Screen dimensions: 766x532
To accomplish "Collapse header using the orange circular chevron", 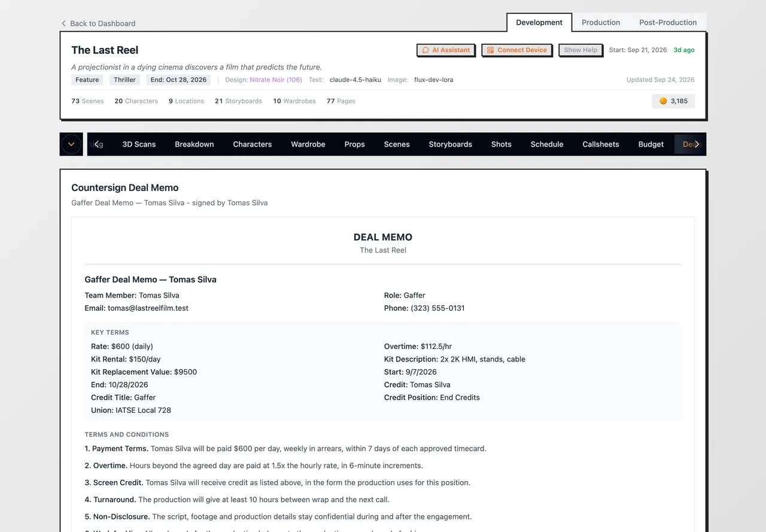I will (71, 144).
